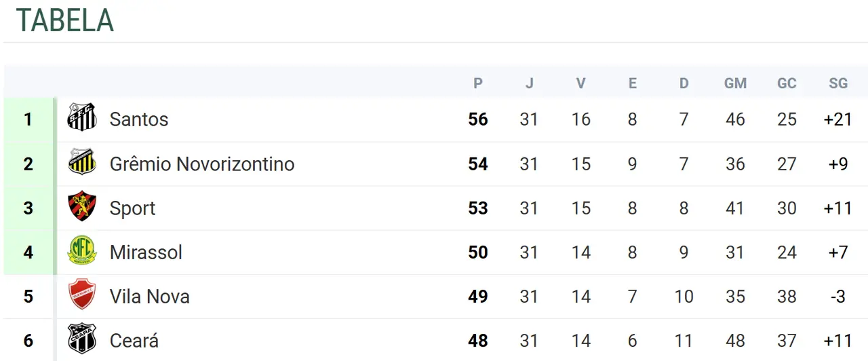
Task: Sort by the J games column header
Action: point(529,83)
